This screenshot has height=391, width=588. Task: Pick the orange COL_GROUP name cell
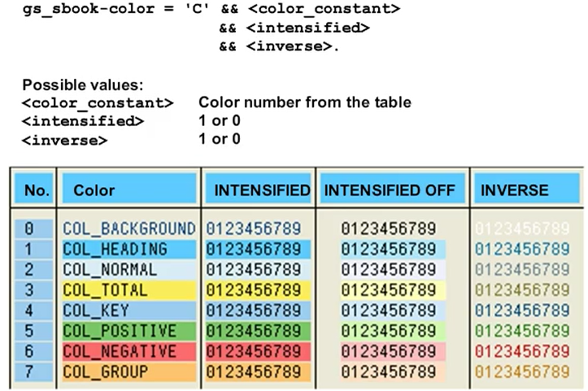(x=128, y=371)
